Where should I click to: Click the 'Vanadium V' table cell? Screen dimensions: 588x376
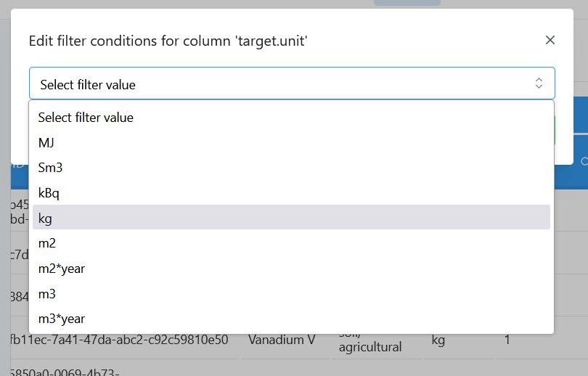282,340
